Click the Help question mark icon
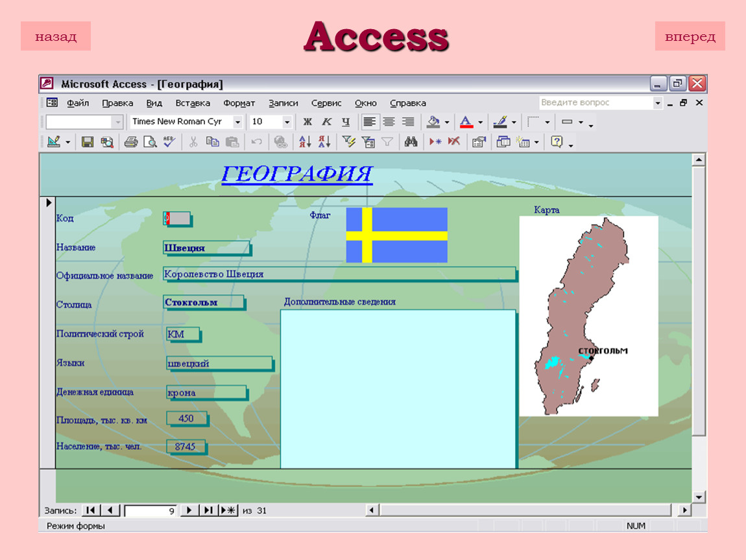746x560 pixels. point(557,142)
